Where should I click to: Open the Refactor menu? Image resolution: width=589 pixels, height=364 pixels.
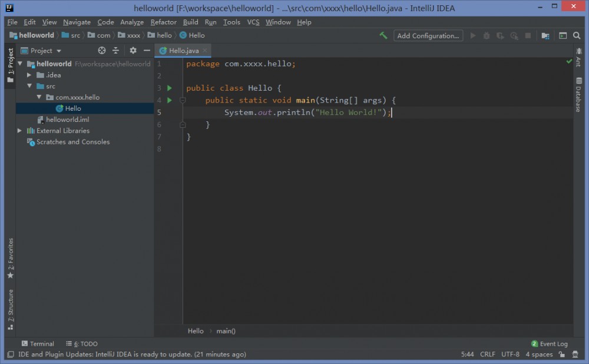point(163,22)
